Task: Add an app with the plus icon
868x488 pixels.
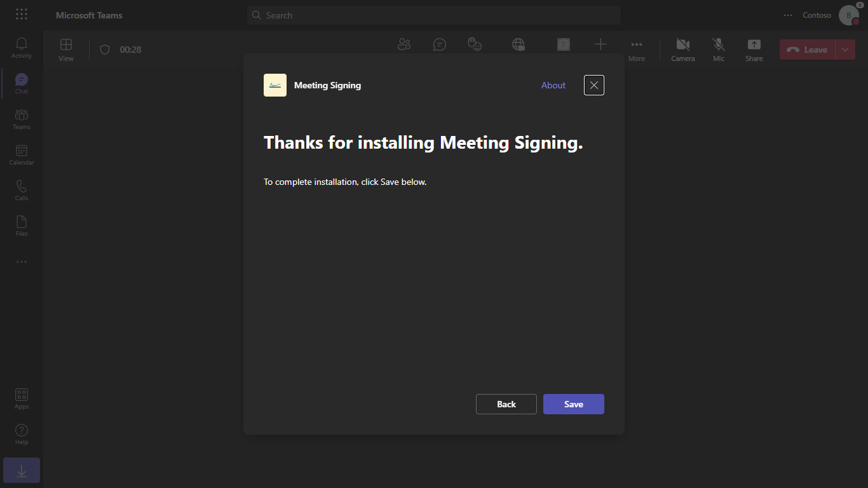Action: (x=600, y=44)
